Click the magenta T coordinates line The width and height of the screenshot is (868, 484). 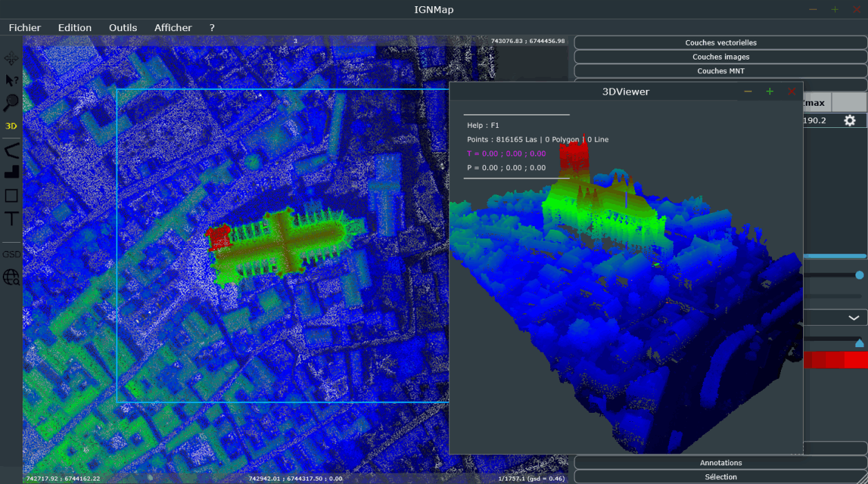click(x=507, y=153)
